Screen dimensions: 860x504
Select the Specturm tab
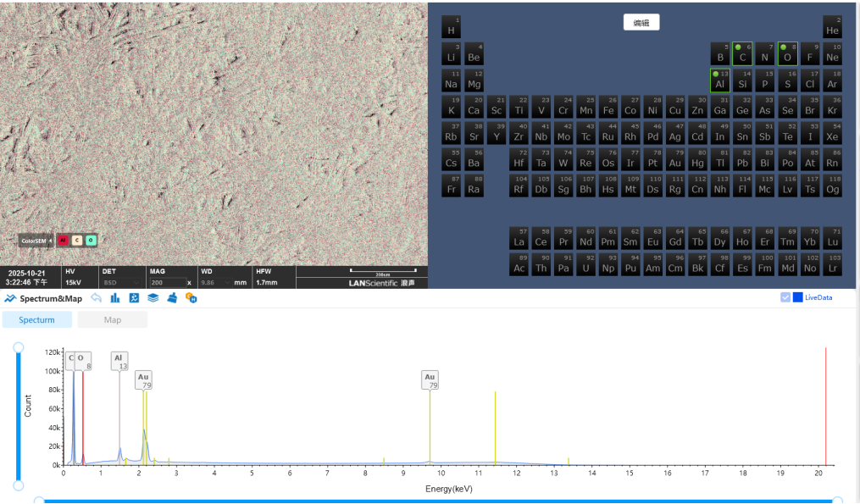point(36,319)
